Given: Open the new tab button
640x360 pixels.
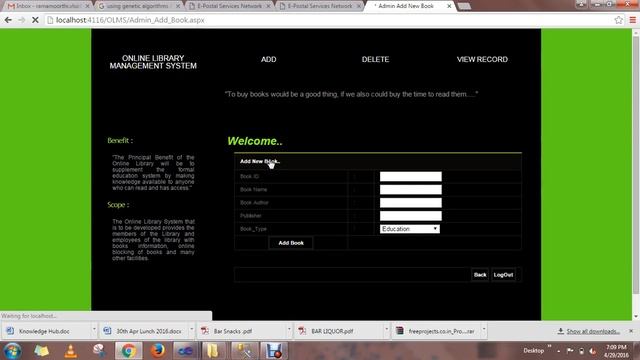Looking at the screenshot, I should tap(464, 6).
